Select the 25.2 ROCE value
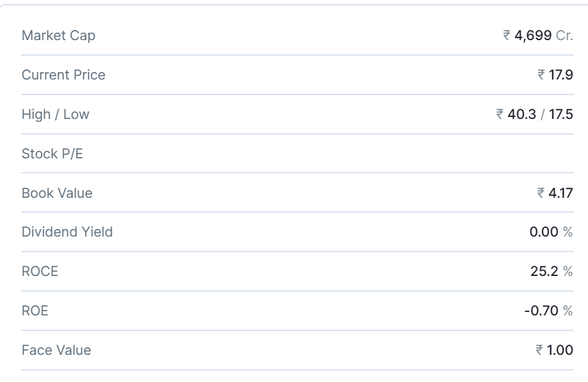The height and width of the screenshot is (382, 588). 545,272
